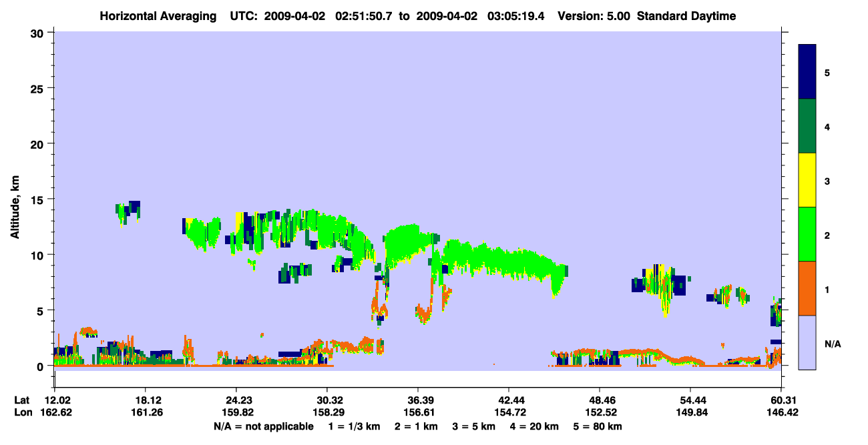This screenshot has width=868, height=445.
Task: Click the longitude value 162.62
Action: pyautogui.click(x=57, y=413)
